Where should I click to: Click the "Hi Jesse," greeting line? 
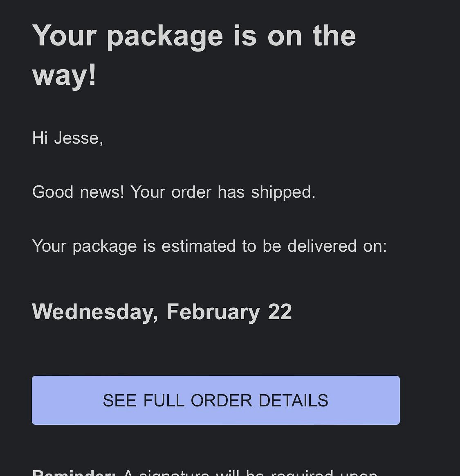pyautogui.click(x=67, y=138)
